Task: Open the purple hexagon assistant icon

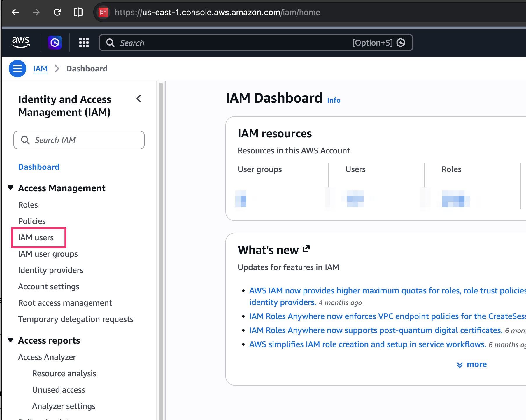Action: pyautogui.click(x=55, y=43)
